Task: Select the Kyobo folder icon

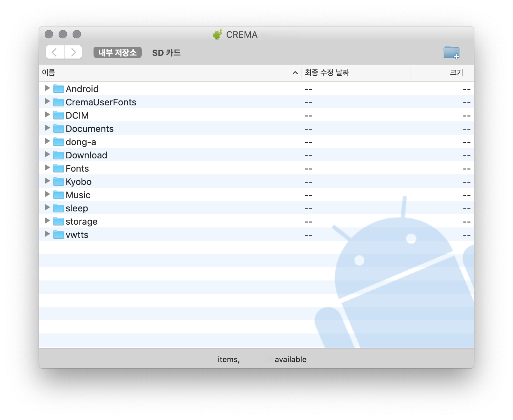Action: click(59, 181)
